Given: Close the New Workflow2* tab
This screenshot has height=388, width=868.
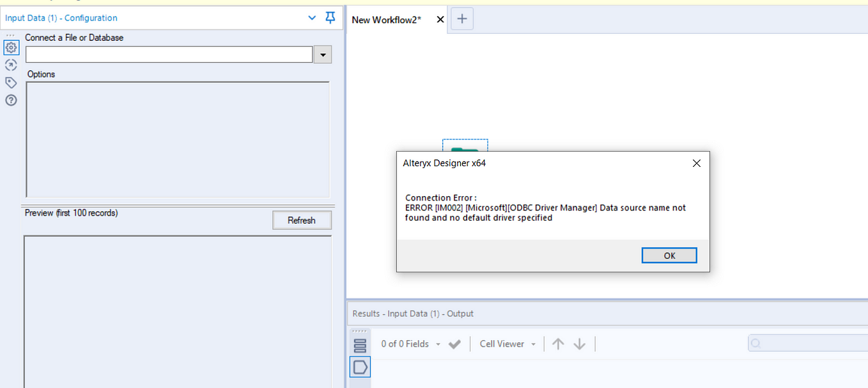Looking at the screenshot, I should 440,20.
